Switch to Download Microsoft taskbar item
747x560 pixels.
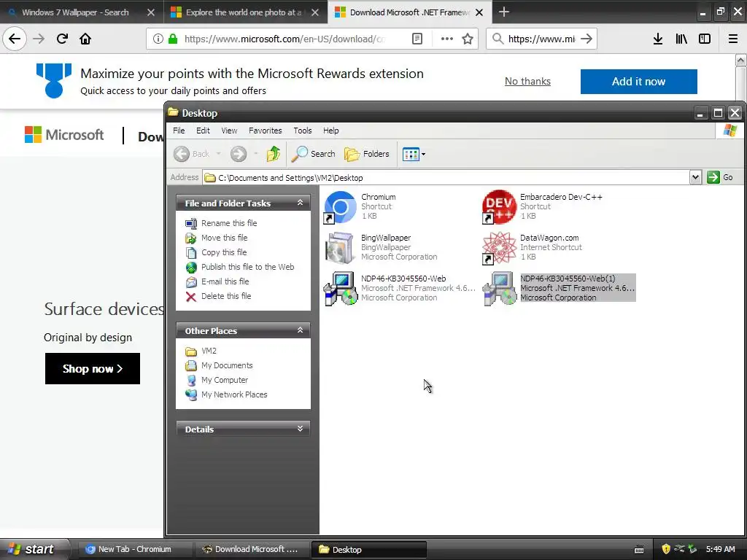pyautogui.click(x=251, y=549)
